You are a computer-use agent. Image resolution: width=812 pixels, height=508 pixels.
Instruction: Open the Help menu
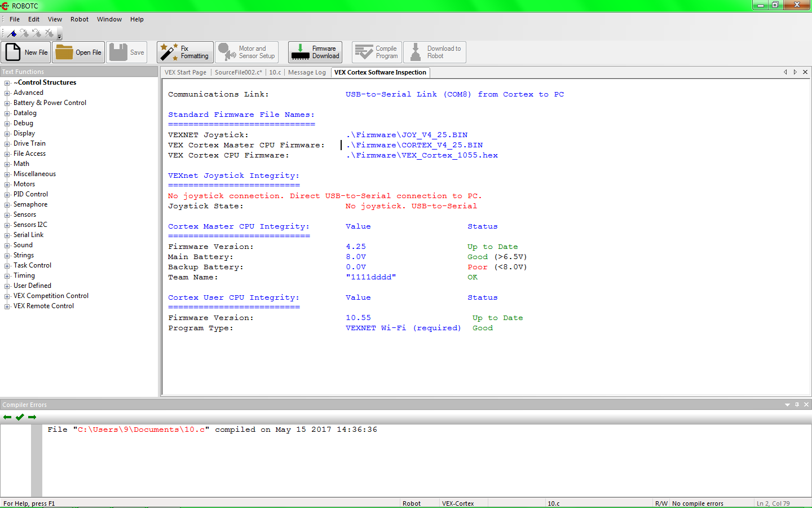pyautogui.click(x=137, y=19)
